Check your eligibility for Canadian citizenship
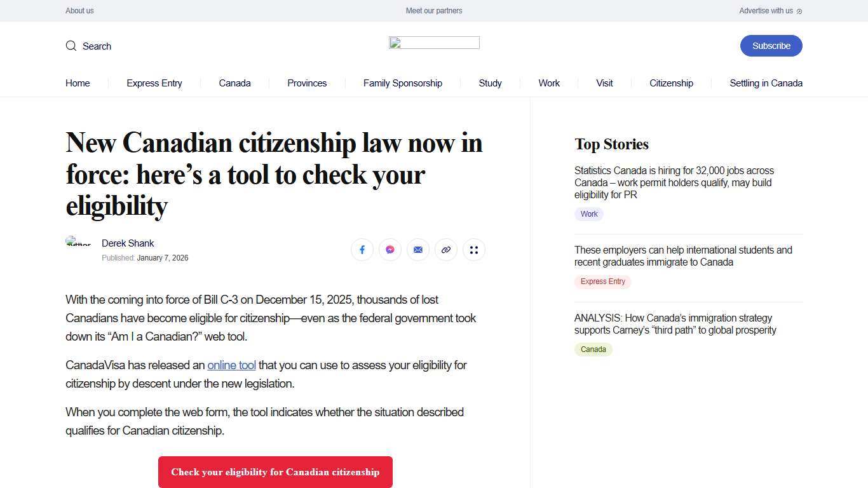 click(275, 472)
